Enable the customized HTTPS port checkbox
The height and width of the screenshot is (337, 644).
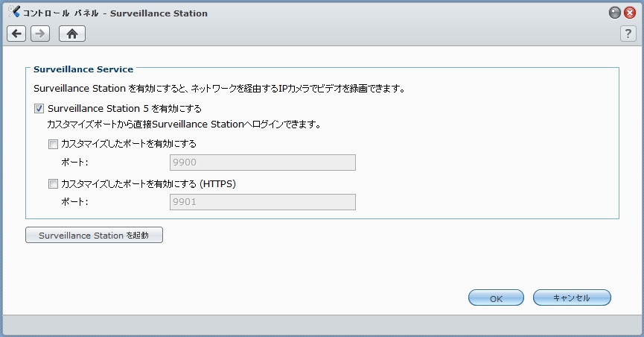tap(53, 183)
